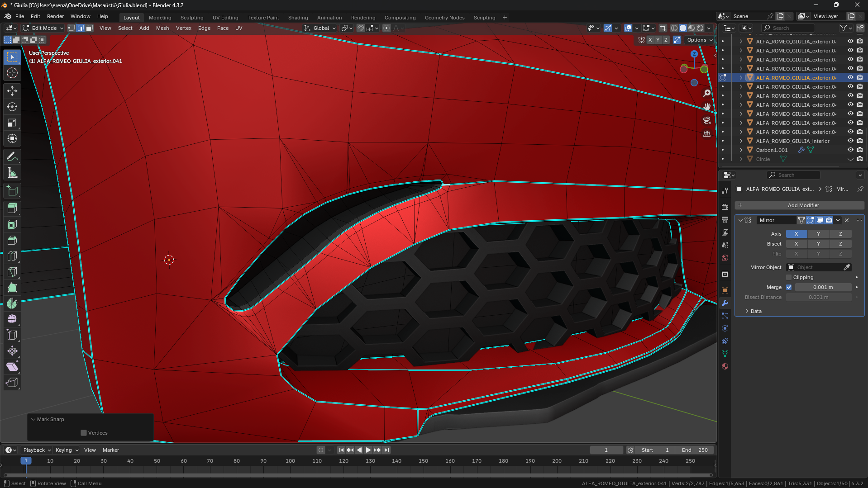Open the Keying dropdown in the timeline
This screenshot has height=488, width=868.
click(x=66, y=450)
